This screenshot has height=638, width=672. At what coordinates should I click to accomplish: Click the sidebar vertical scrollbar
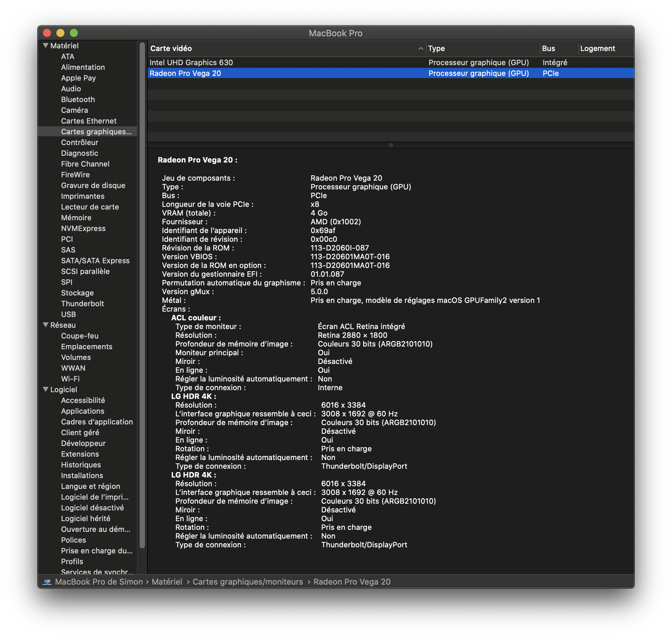click(x=142, y=295)
